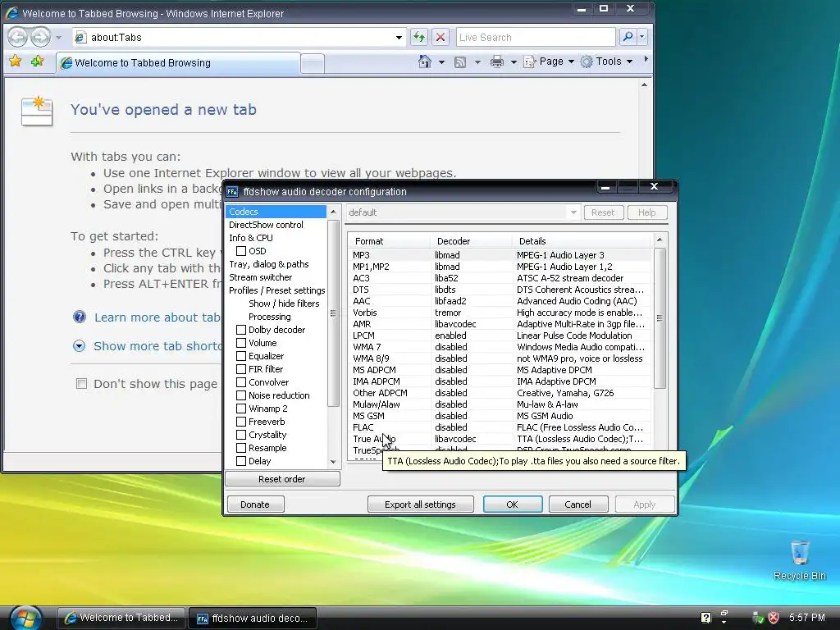
Task: Select Codecs in the ffdshow sidebar
Action: 276,212
